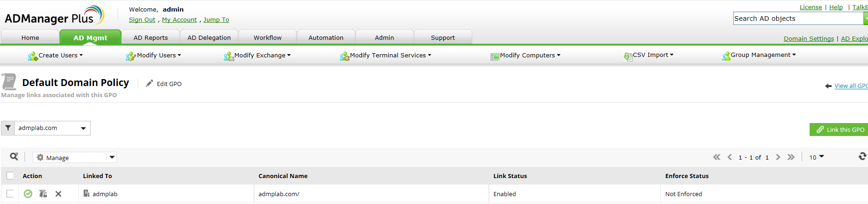Click the Link this GPO button
The width and height of the screenshot is (868, 204).
pos(839,130)
